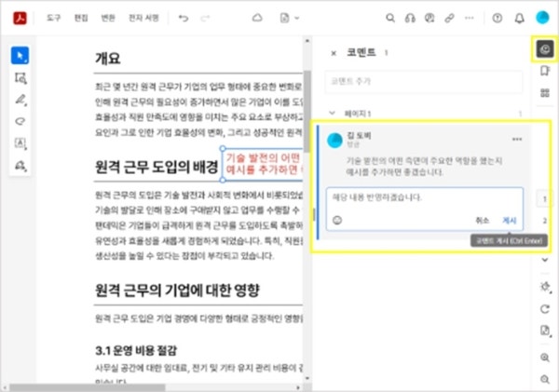Open the 편집 menu
This screenshot has width=559, height=392.
pyautogui.click(x=81, y=18)
